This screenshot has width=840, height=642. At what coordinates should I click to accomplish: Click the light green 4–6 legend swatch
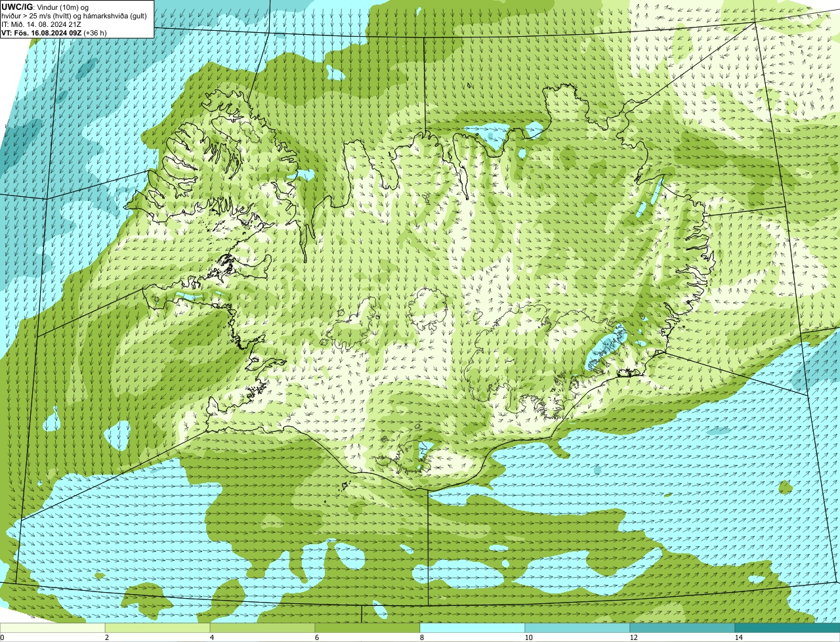point(262,628)
